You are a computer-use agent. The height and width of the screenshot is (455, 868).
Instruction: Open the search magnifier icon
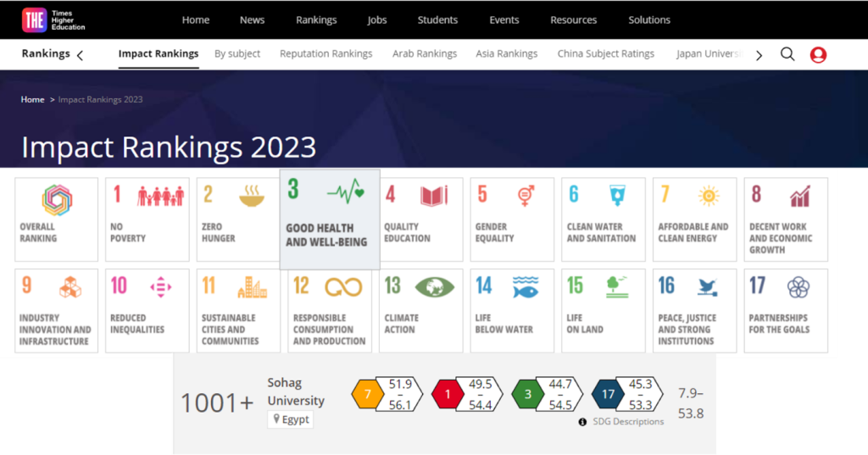pos(787,54)
